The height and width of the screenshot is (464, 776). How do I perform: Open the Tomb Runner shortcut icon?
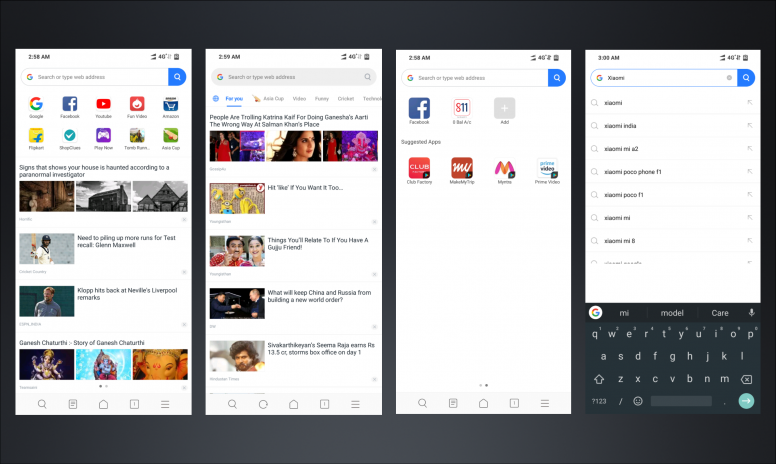click(137, 136)
